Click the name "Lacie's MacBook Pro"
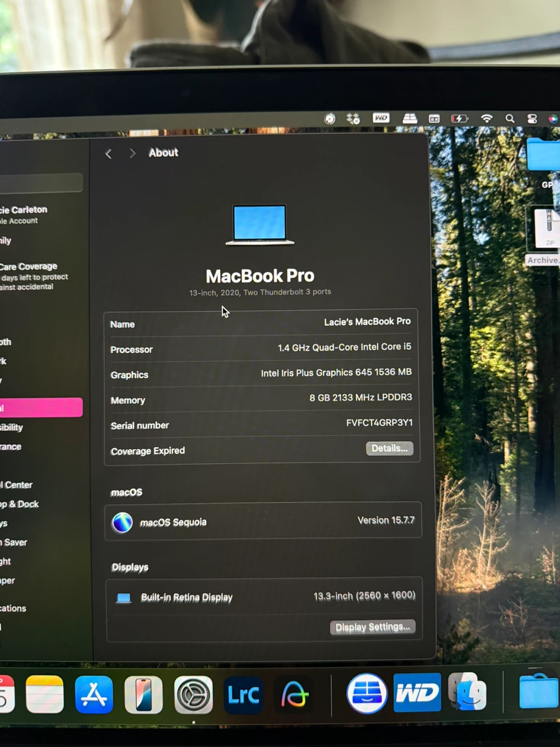 coord(367,322)
